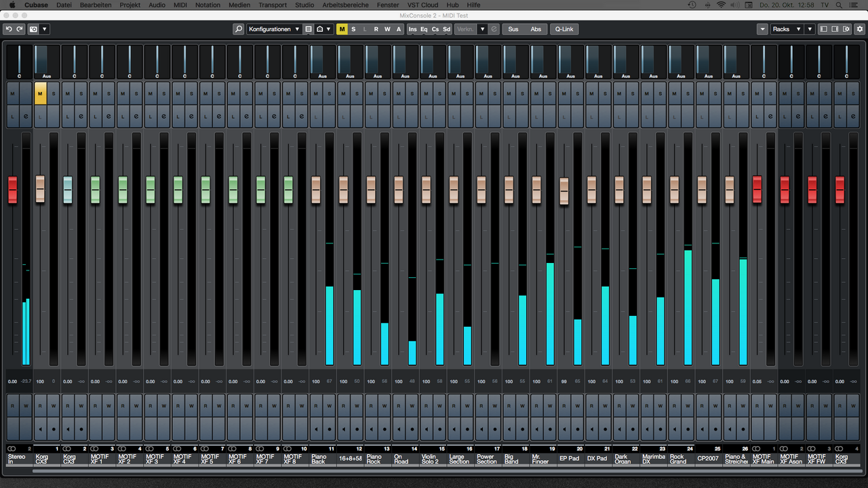Toggle global Solo S in toolbar
This screenshot has width=868, height=488.
(353, 29)
